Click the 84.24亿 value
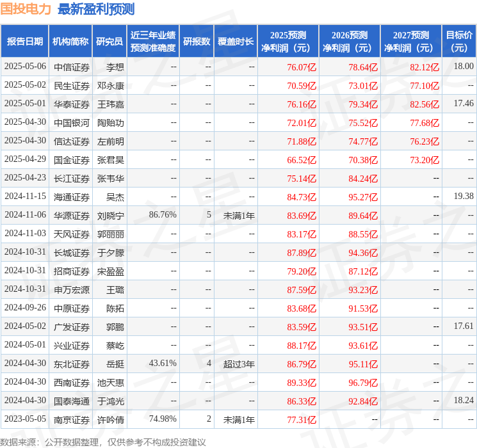The width and height of the screenshot is (477, 448). [363, 179]
